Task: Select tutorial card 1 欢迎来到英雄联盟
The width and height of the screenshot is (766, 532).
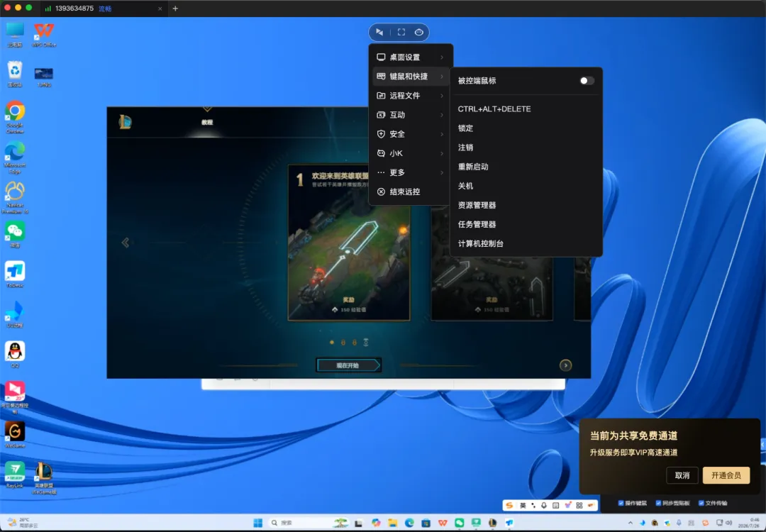Action: (x=349, y=243)
